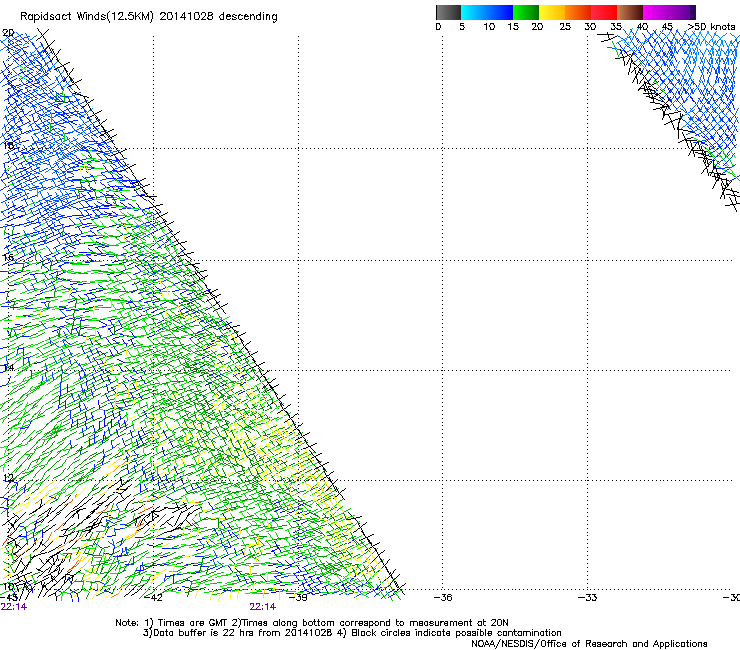
Task: Click the purple '22:14' time beside -39
Action: coord(262,607)
